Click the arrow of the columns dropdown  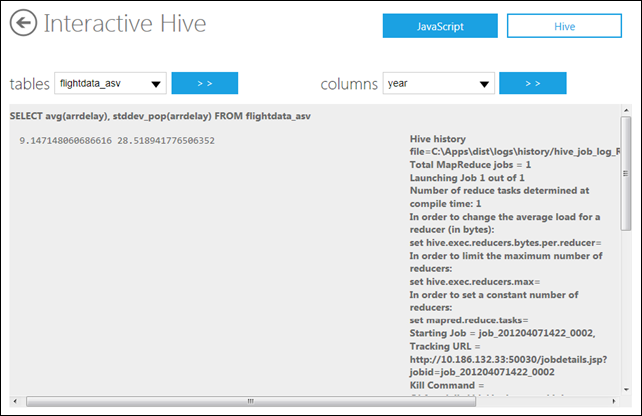pos(484,84)
